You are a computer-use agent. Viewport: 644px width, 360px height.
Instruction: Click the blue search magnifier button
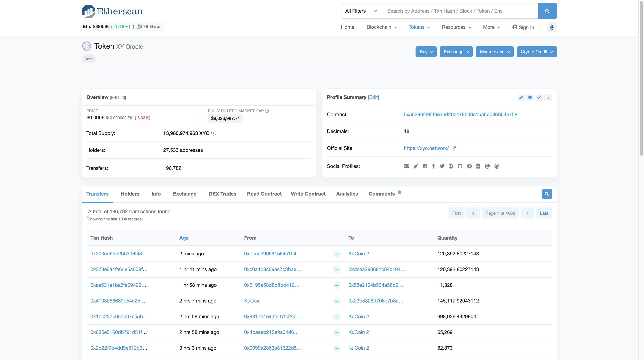point(547,11)
